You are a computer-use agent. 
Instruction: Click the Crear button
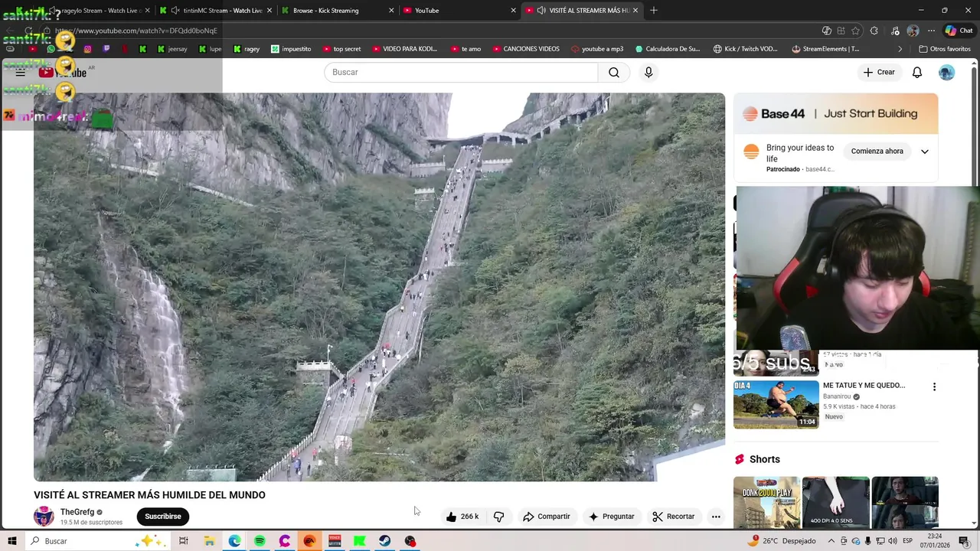879,72
